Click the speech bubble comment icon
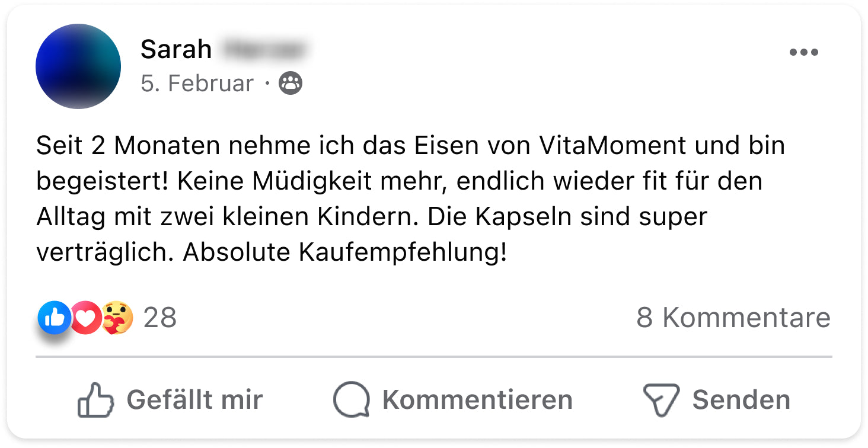 pyautogui.click(x=351, y=400)
